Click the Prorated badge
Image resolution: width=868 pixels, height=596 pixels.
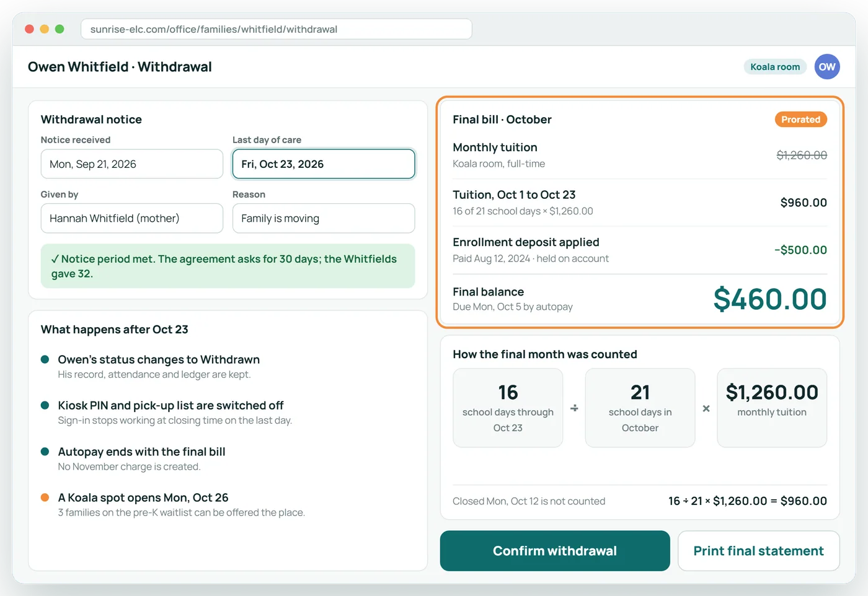[x=800, y=120]
